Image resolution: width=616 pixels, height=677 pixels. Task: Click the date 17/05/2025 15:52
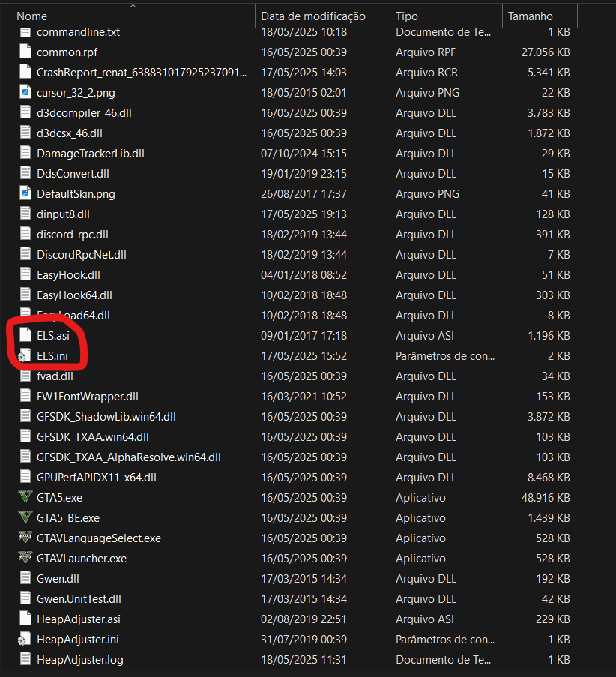304,356
